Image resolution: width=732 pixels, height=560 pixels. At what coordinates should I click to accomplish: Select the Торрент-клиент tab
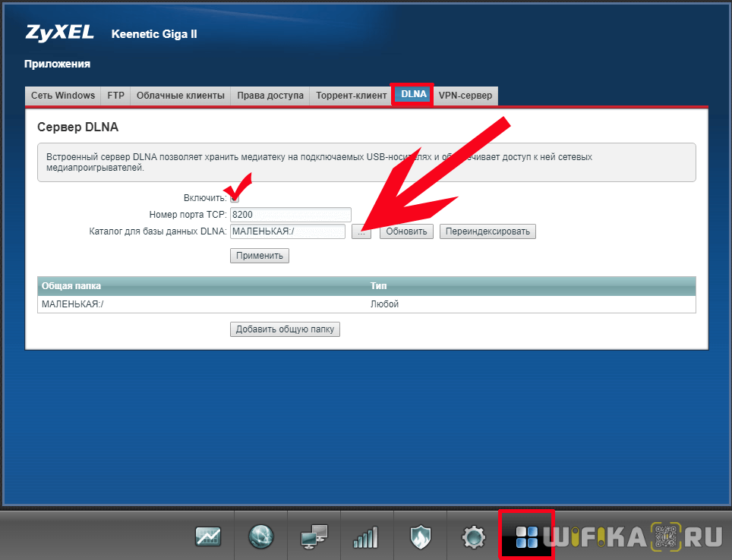coord(351,96)
